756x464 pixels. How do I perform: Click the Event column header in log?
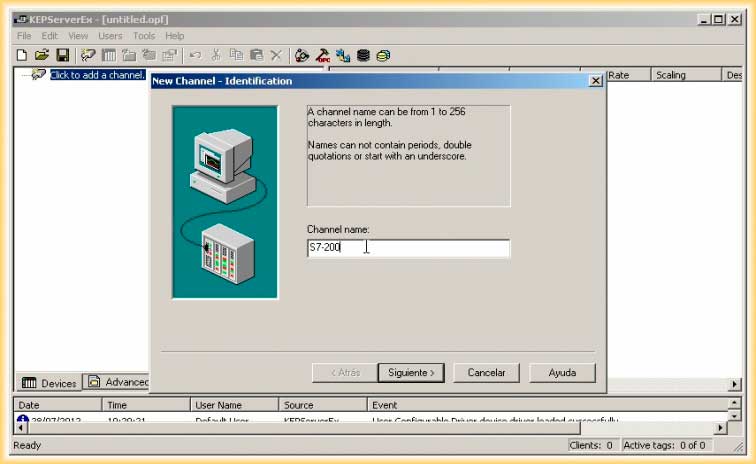[385, 405]
